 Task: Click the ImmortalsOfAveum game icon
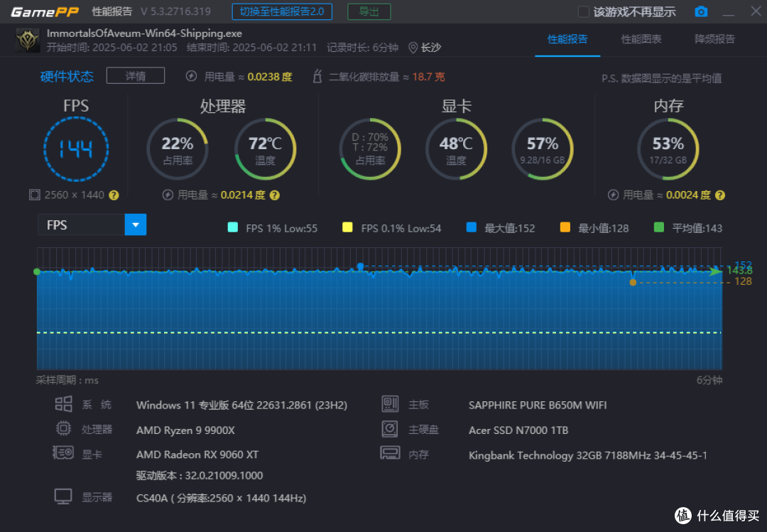[28, 40]
